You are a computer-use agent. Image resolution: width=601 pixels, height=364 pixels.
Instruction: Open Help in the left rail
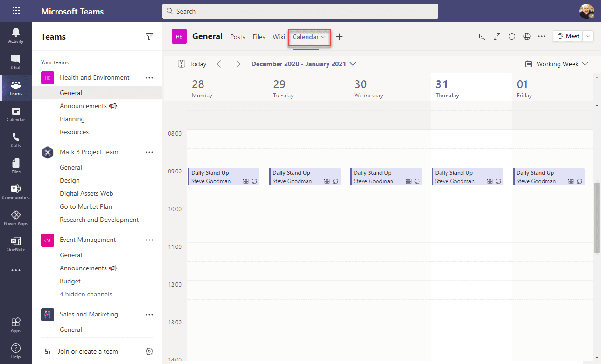click(x=16, y=351)
